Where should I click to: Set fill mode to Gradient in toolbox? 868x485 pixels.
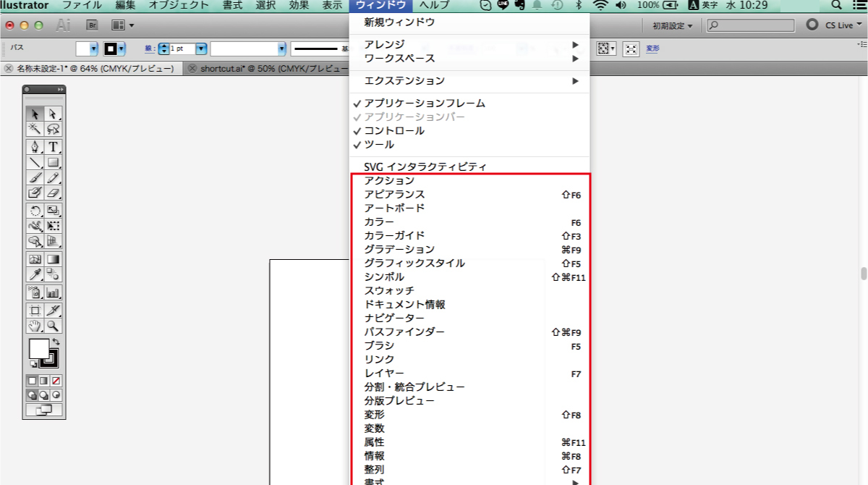[44, 380]
